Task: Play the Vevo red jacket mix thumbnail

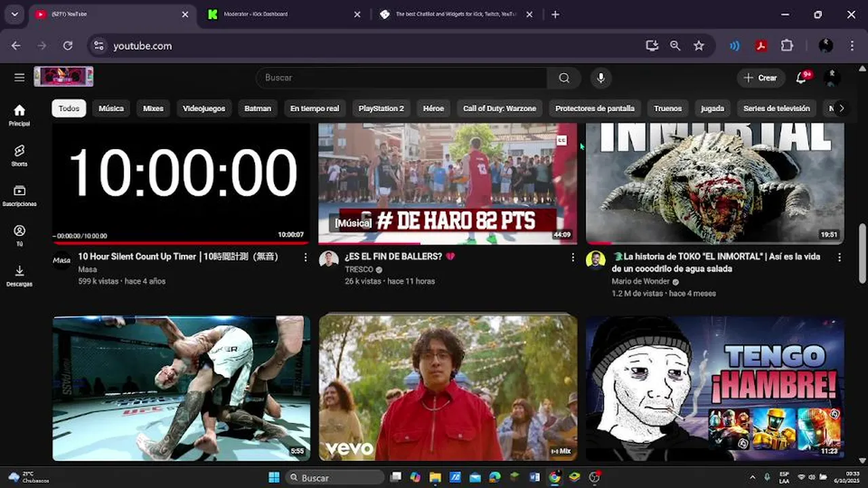Action: (448, 388)
